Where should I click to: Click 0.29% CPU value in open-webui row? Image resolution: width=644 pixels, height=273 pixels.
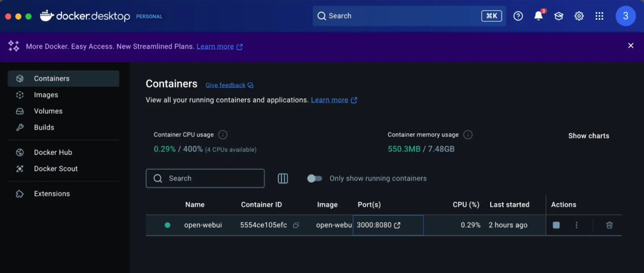[x=470, y=225]
